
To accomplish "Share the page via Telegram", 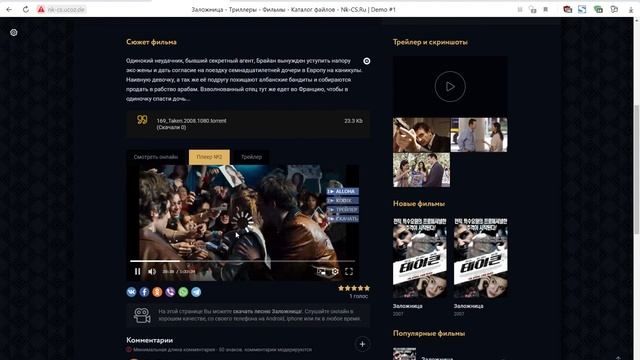I will [x=196, y=292].
